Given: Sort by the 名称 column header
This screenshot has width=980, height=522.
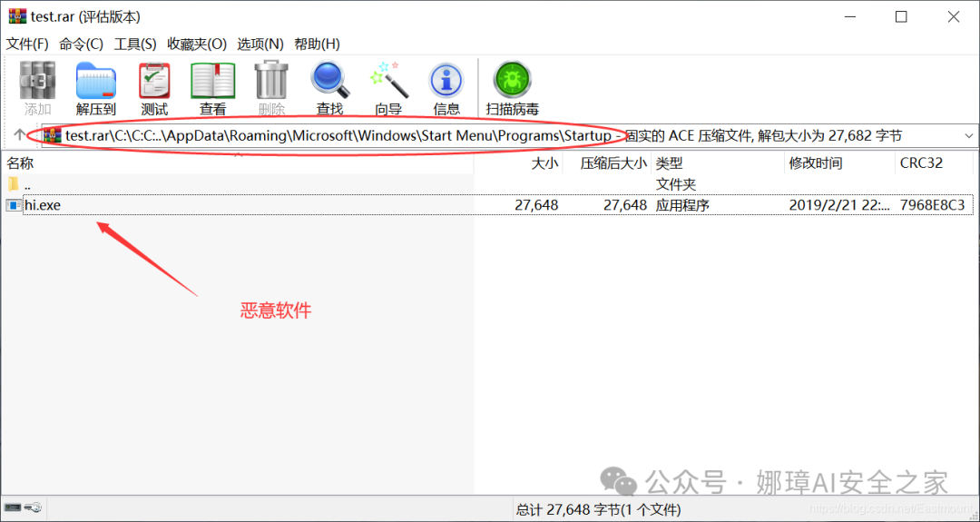Looking at the screenshot, I should (x=20, y=163).
